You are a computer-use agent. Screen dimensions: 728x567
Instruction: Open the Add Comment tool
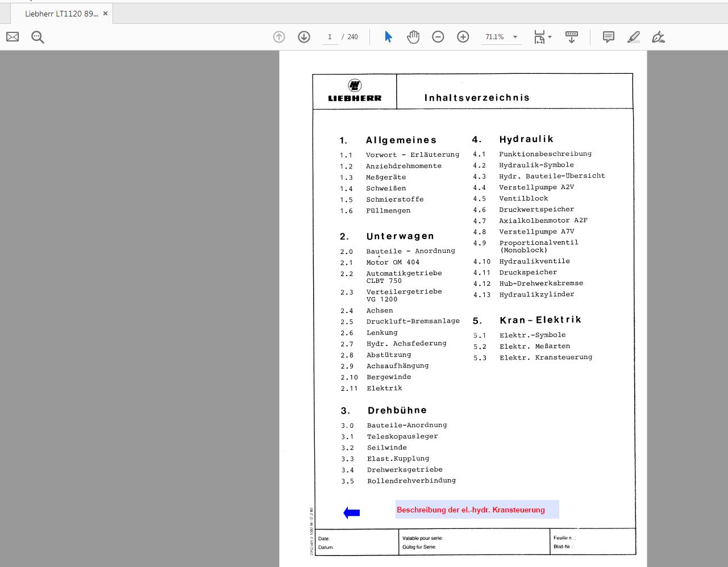pyautogui.click(x=608, y=36)
